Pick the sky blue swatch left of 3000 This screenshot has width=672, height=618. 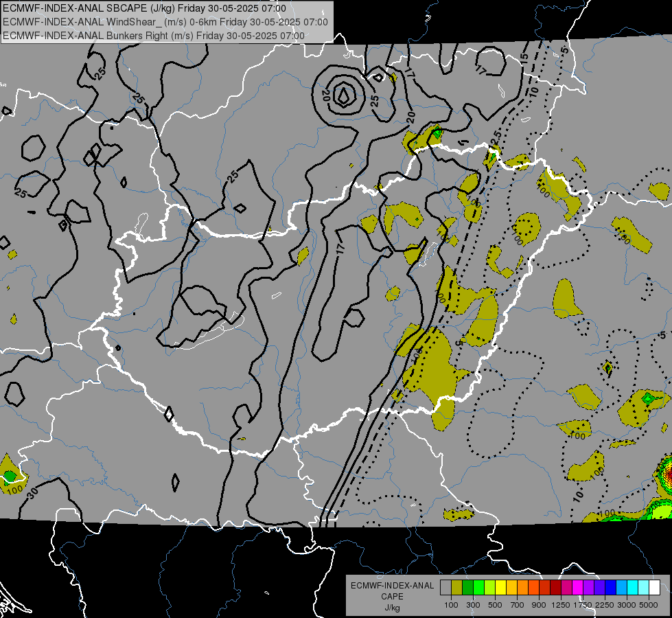click(x=621, y=588)
